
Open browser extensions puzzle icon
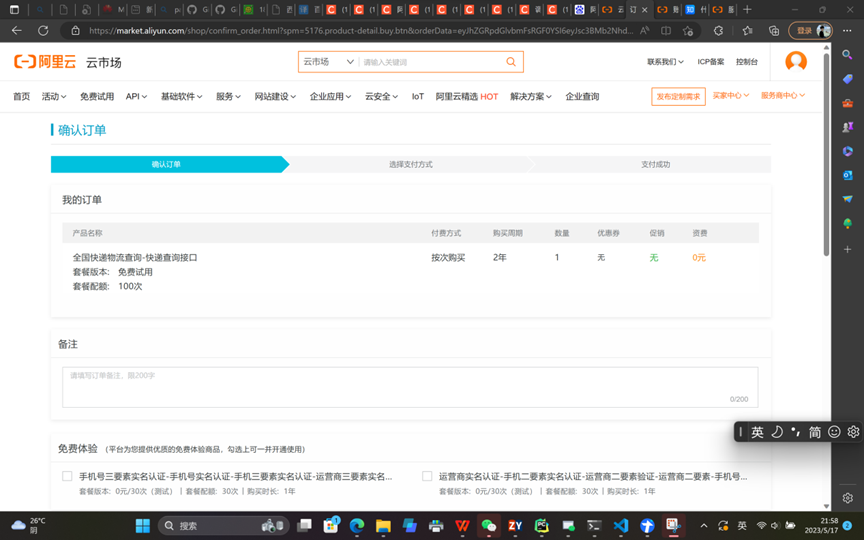coord(719,31)
